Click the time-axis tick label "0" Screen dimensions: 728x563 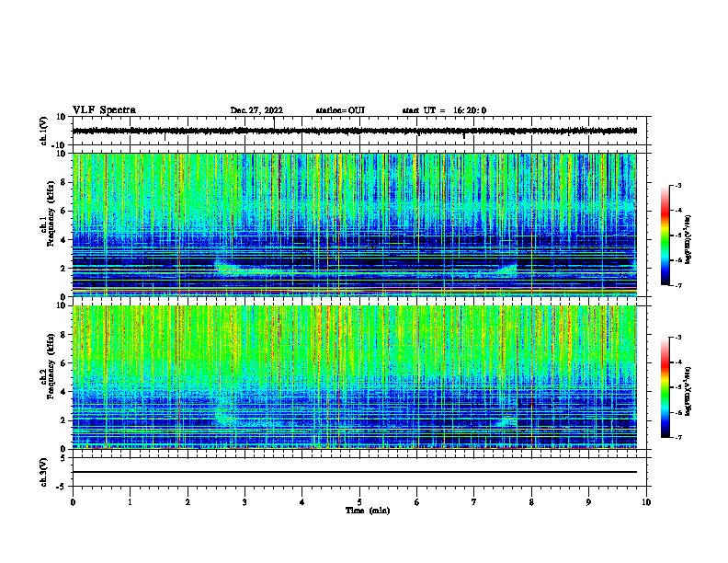click(73, 502)
